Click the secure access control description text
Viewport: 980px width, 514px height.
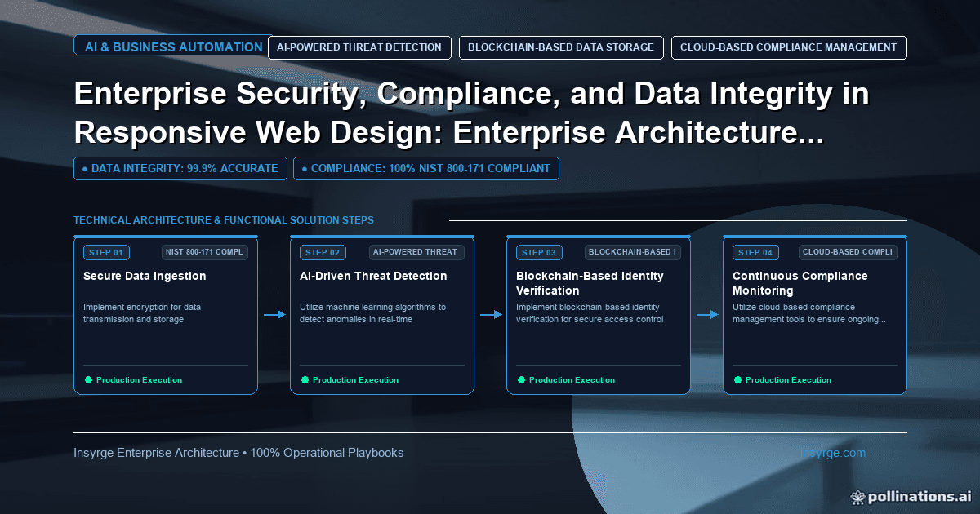click(590, 313)
